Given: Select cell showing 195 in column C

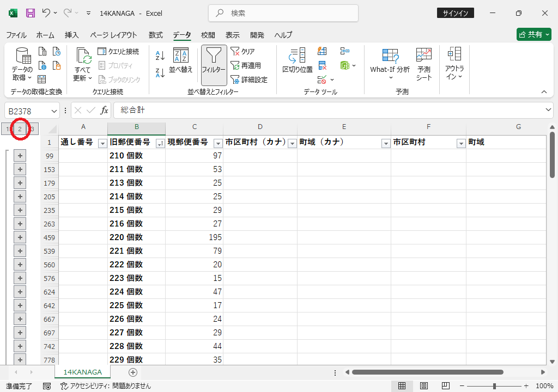Looking at the screenshot, I should [x=195, y=237].
